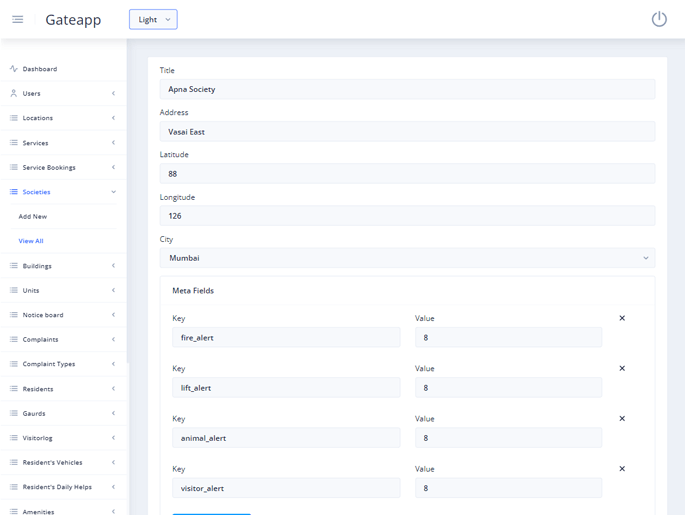The width and height of the screenshot is (685, 515).
Task: Expand the Gaurds menu chevron
Action: [114, 413]
